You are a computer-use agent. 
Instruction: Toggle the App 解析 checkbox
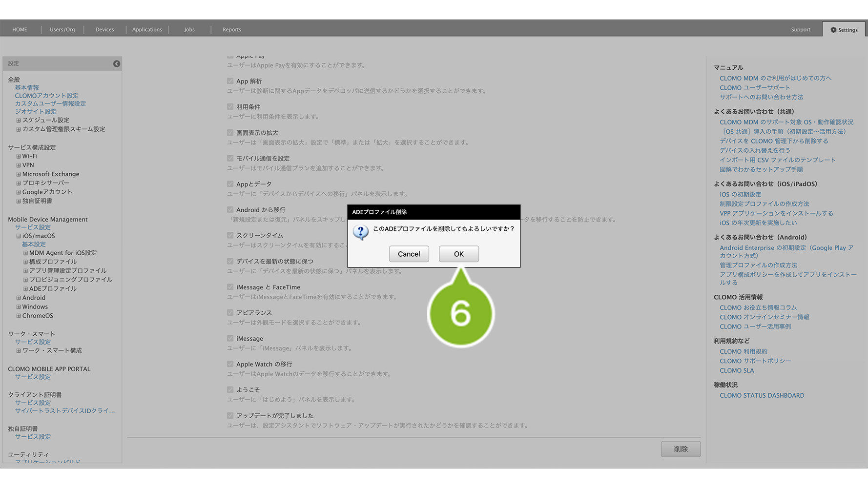click(x=230, y=81)
